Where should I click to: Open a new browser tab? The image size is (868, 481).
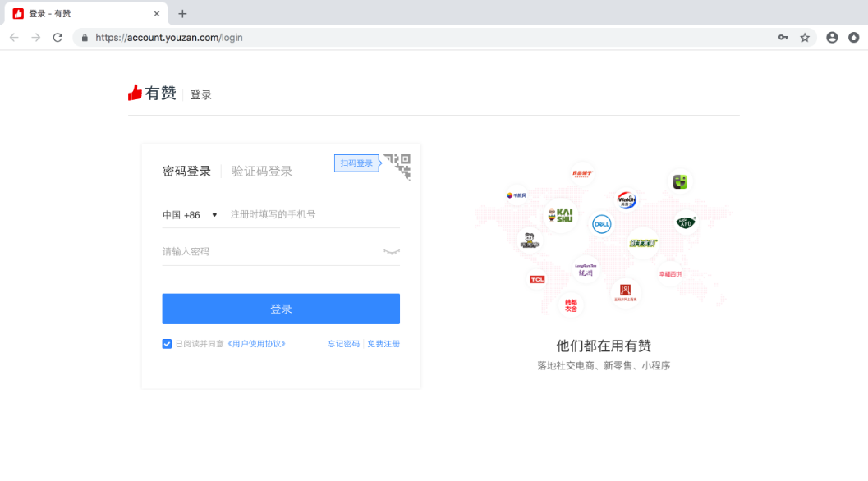coord(182,14)
